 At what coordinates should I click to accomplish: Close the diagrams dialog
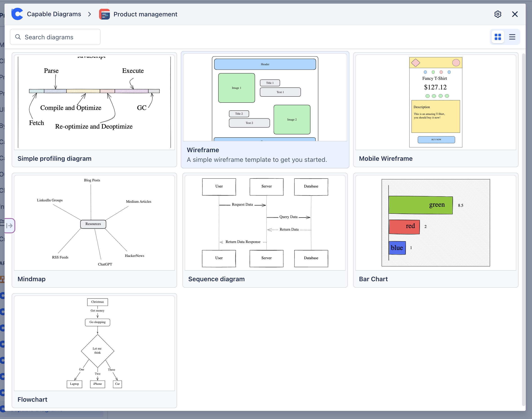pyautogui.click(x=515, y=14)
